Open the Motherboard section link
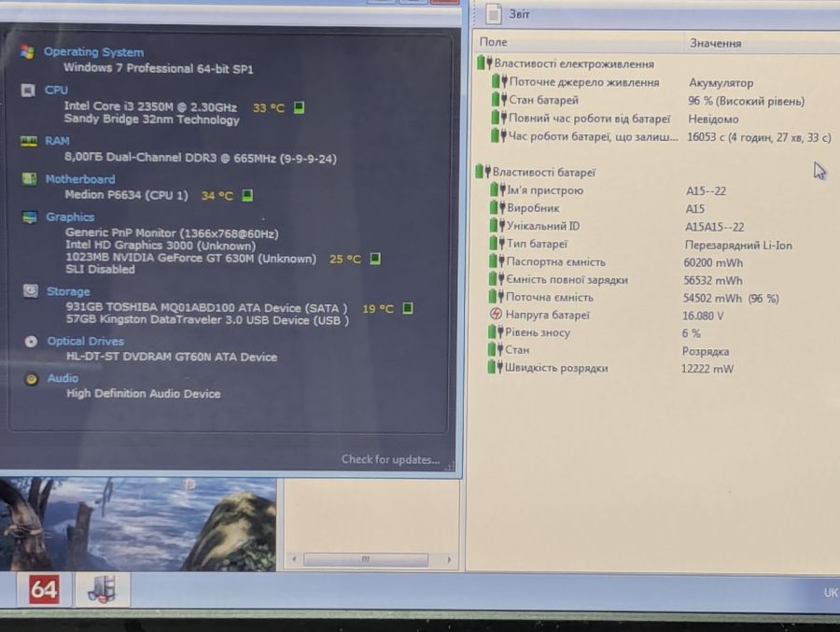This screenshot has width=840, height=632. click(80, 179)
